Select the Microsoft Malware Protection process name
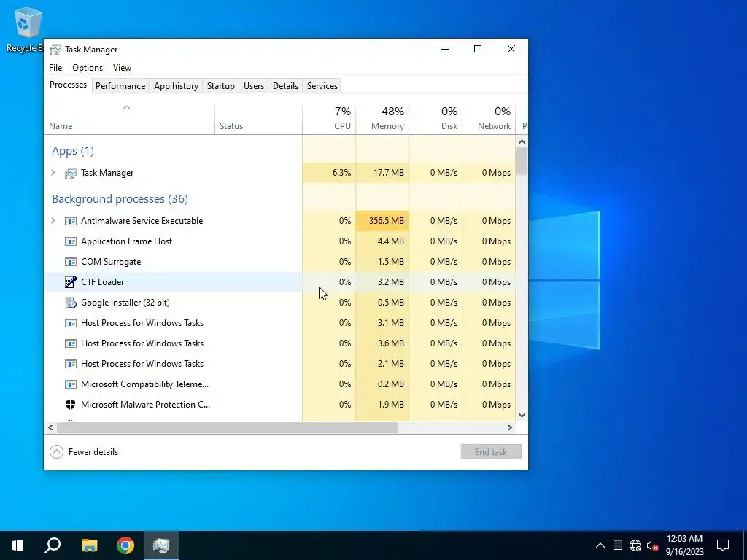This screenshot has height=560, width=747. 145,405
